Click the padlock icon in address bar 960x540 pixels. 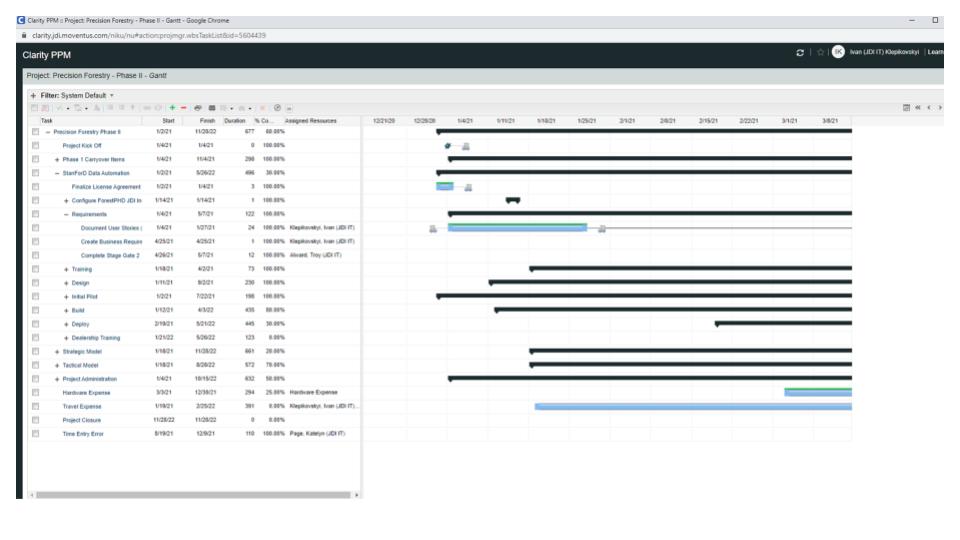24,36
